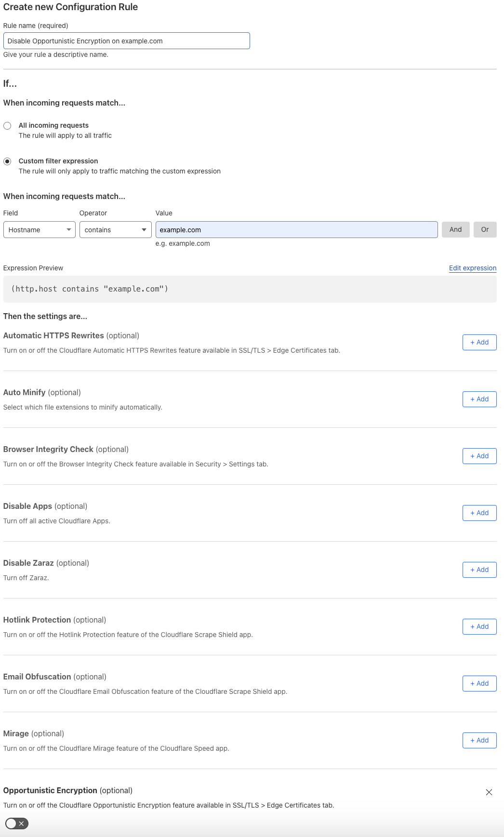This screenshot has width=504, height=837.
Task: Click the And condition button
Action: pos(455,229)
